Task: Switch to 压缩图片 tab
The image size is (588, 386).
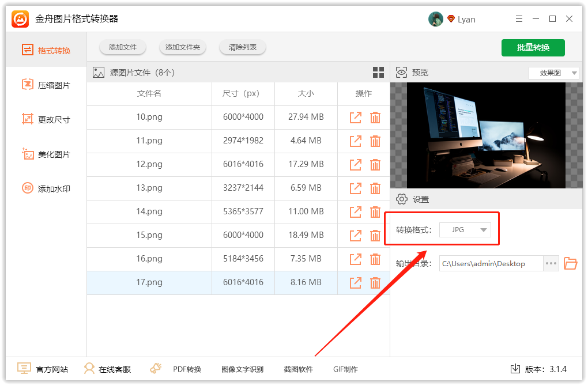Action: coord(46,85)
